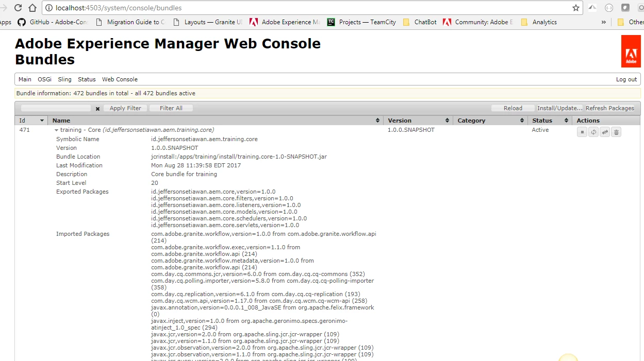
Task: Update the training - Core bundle
Action: [605, 132]
